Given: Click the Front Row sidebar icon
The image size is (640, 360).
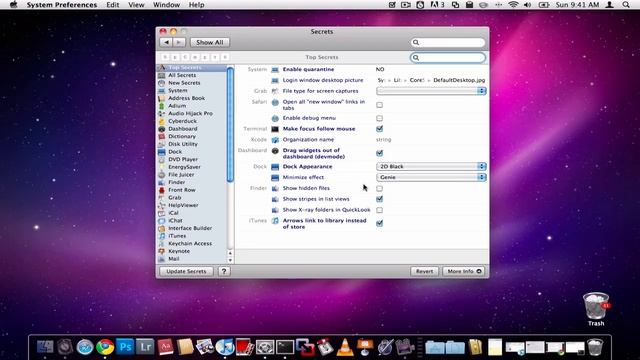Looking at the screenshot, I should point(162,190).
